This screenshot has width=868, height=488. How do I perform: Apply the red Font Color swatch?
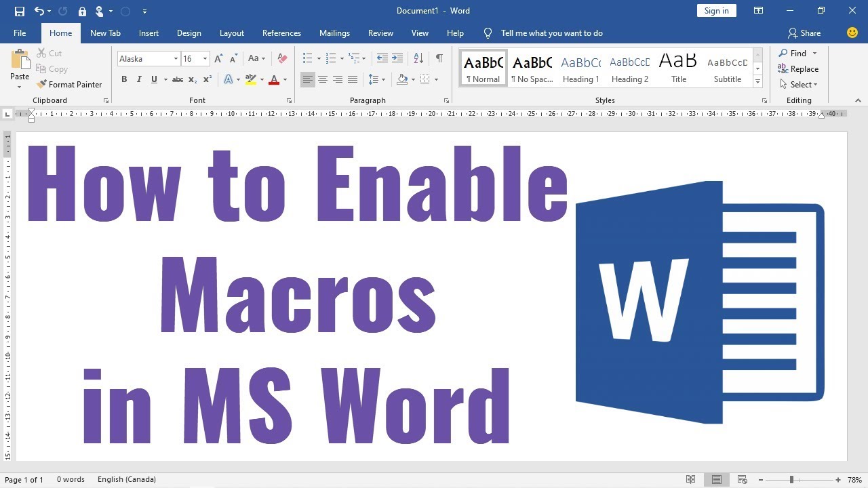tap(274, 79)
